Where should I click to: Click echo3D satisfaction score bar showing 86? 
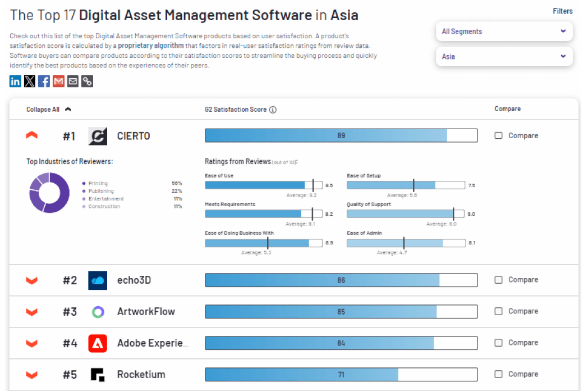(341, 280)
